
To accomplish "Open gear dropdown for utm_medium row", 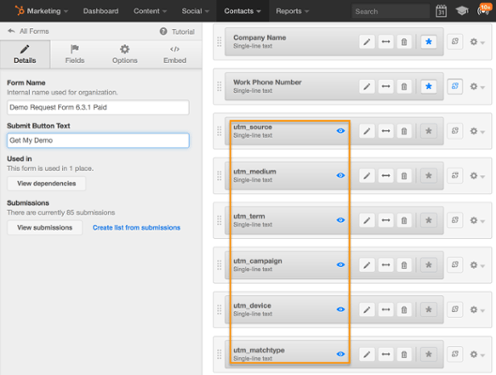I will tap(477, 176).
